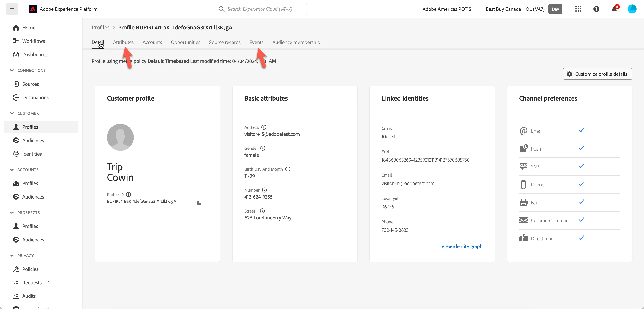Screen dimensions: 644x309
Task: Click the profile avatar placeholder image
Action: pyautogui.click(x=120, y=137)
